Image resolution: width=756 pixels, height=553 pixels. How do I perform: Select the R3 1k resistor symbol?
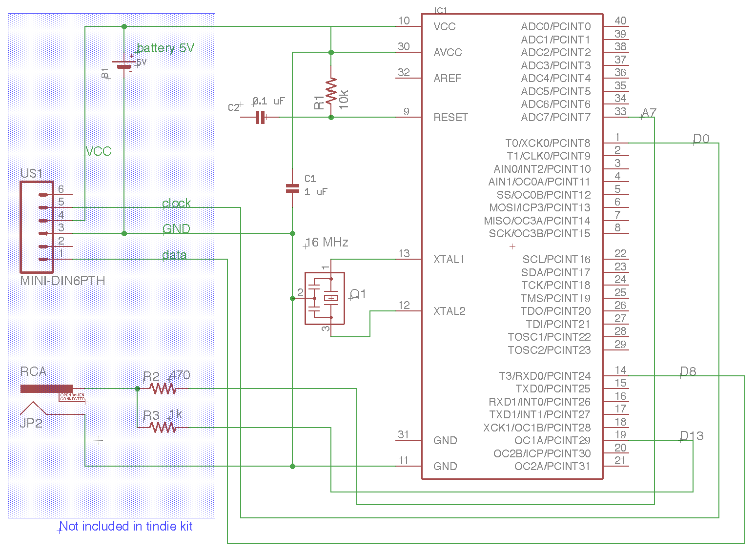point(163,428)
